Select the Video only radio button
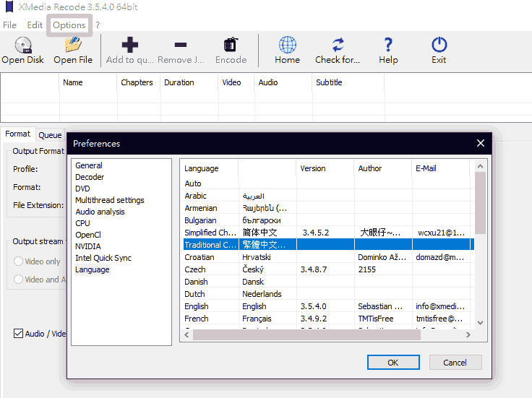This screenshot has height=398, width=532. click(x=18, y=261)
